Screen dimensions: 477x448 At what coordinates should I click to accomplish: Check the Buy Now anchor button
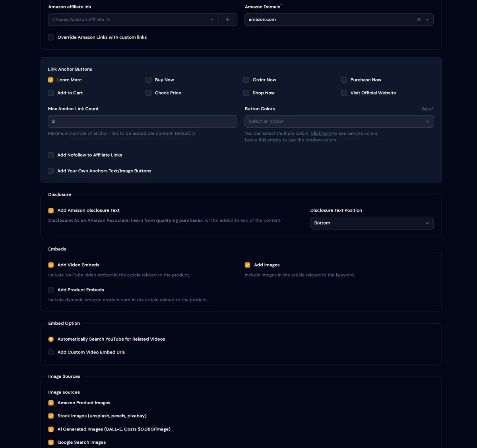click(149, 80)
